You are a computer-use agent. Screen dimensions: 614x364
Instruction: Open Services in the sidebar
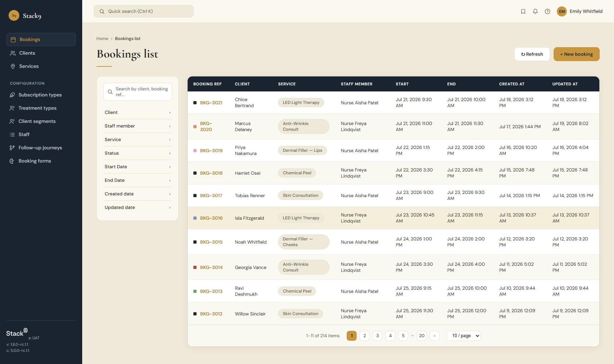pyautogui.click(x=41, y=66)
